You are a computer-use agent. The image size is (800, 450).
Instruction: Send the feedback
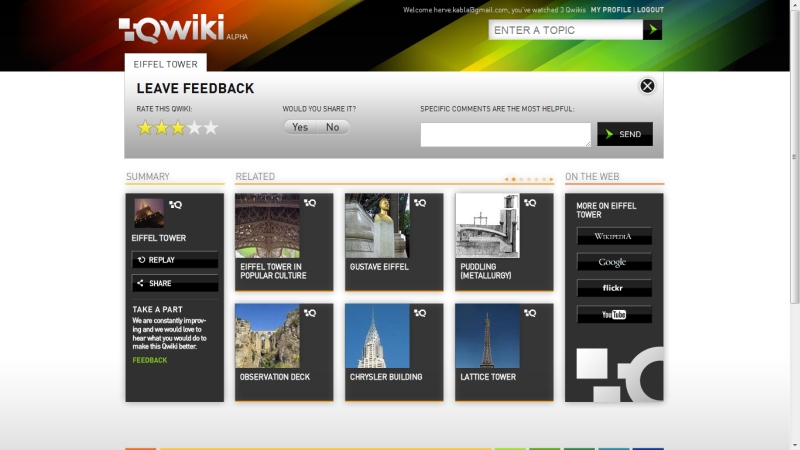(x=625, y=134)
